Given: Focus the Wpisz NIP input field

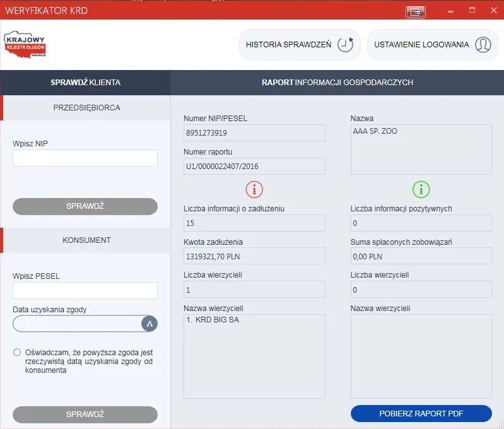Looking at the screenshot, I should (x=85, y=158).
